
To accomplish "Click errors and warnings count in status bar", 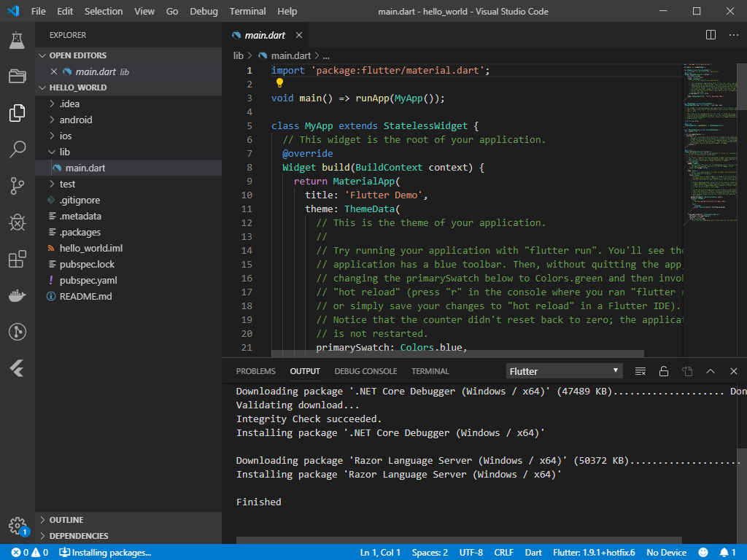I will (x=29, y=553).
